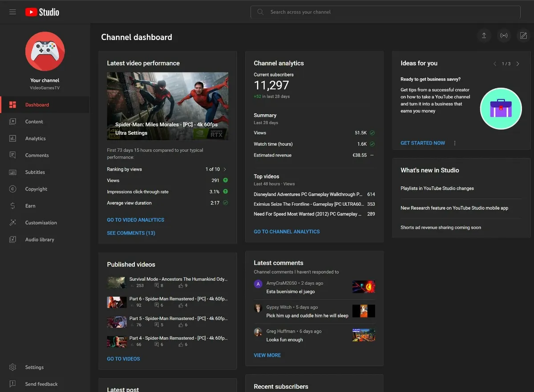
Task: Open Copyright in the sidebar
Action: click(44, 189)
